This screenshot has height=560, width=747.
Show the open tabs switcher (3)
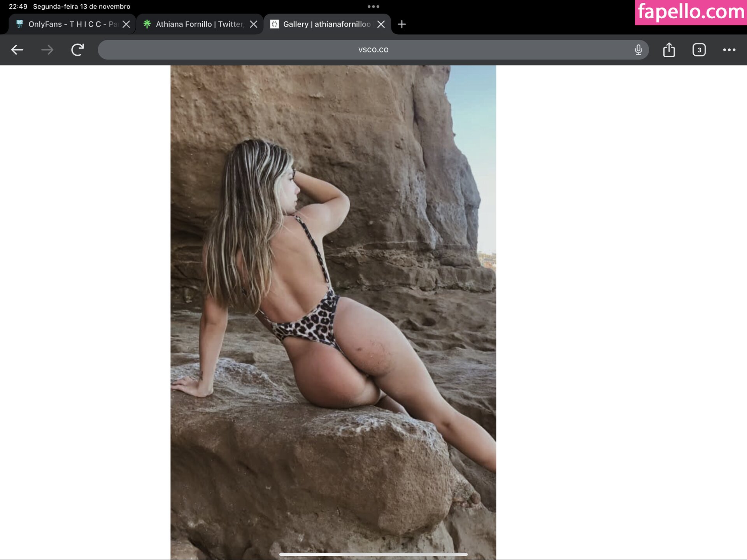(x=699, y=50)
